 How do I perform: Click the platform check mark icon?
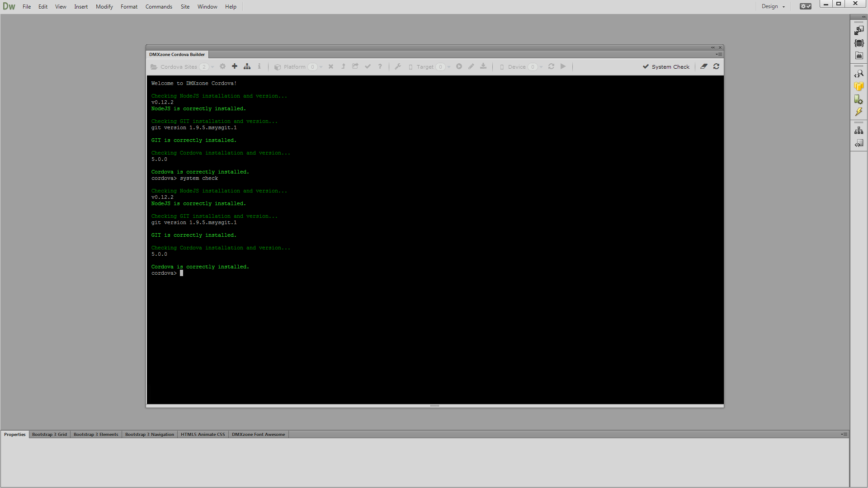[368, 66]
